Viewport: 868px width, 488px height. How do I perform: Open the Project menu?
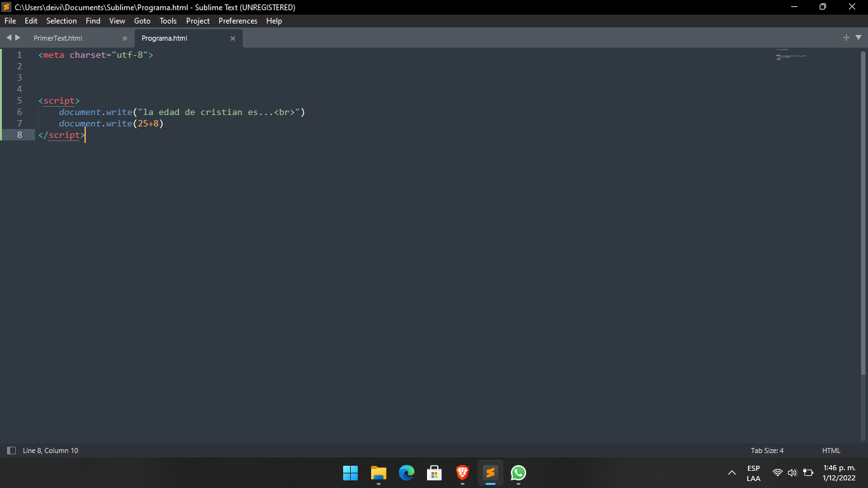click(x=198, y=21)
